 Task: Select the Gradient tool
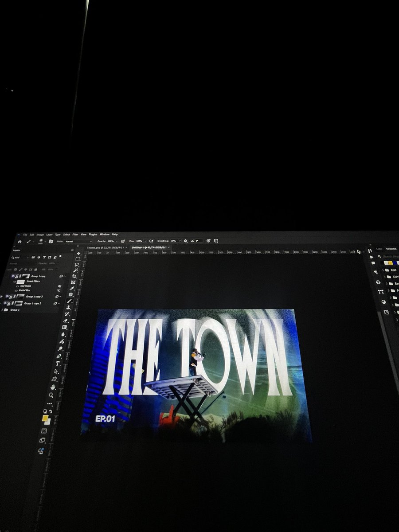click(64, 327)
